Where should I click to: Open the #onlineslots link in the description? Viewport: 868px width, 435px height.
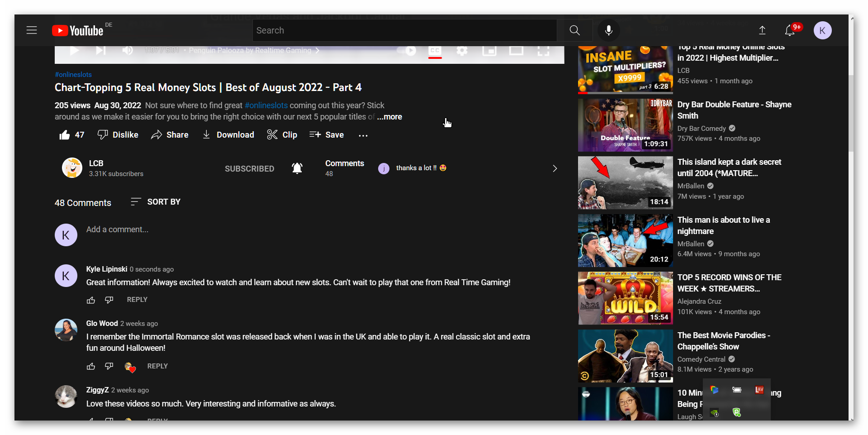[x=266, y=105]
